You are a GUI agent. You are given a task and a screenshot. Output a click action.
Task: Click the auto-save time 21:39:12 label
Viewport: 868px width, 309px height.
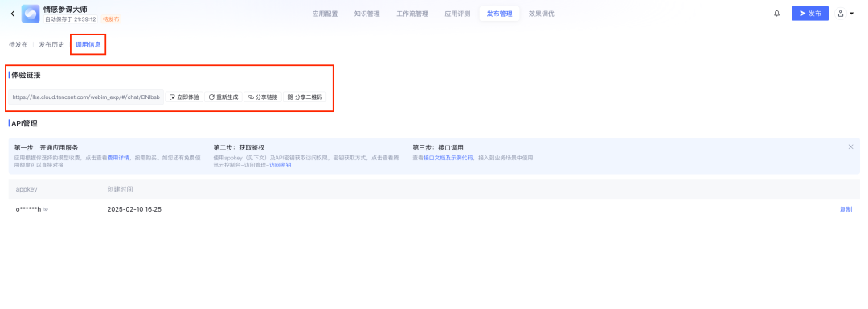[71, 19]
